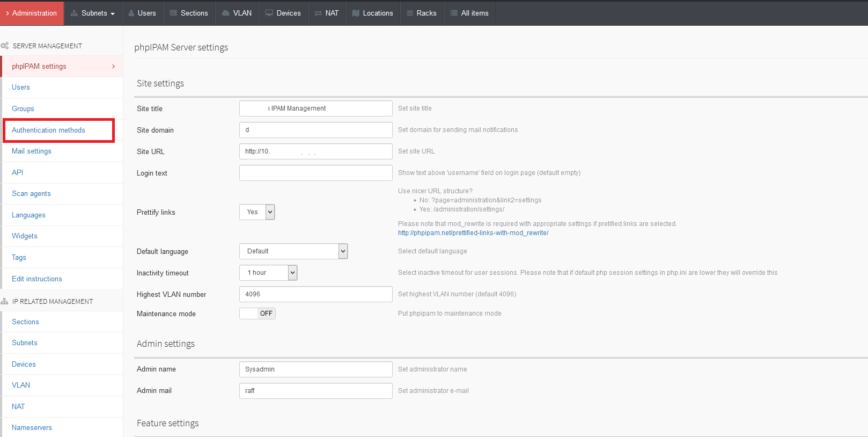Expand the Subnets dropdown in top navigation
868x437 pixels.
[x=93, y=13]
